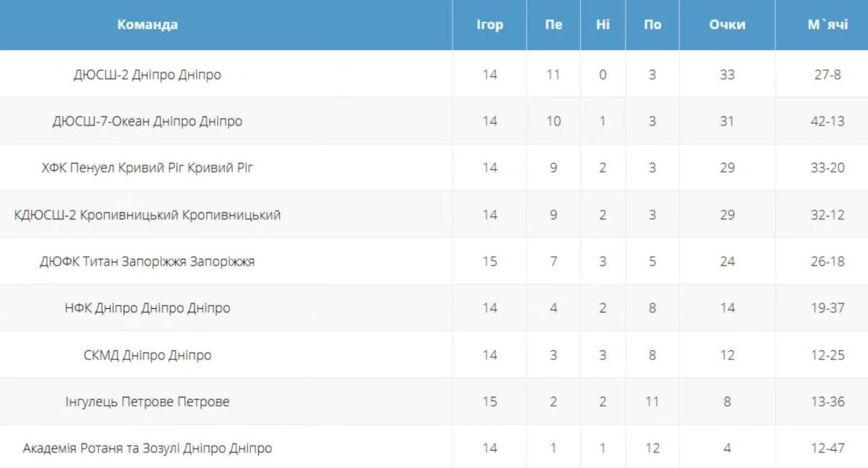Sort table by Очки header
This screenshot has height=468, width=868.
(727, 25)
